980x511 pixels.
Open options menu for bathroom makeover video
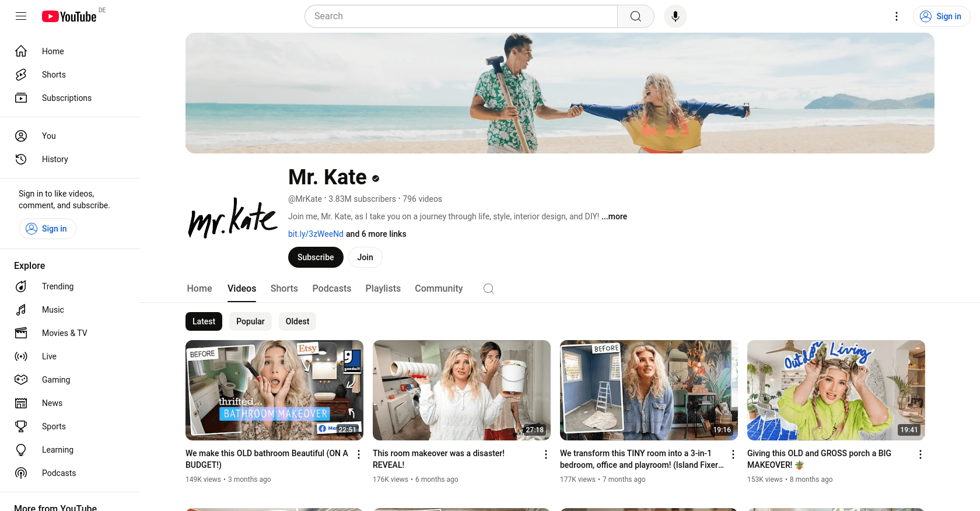359,454
